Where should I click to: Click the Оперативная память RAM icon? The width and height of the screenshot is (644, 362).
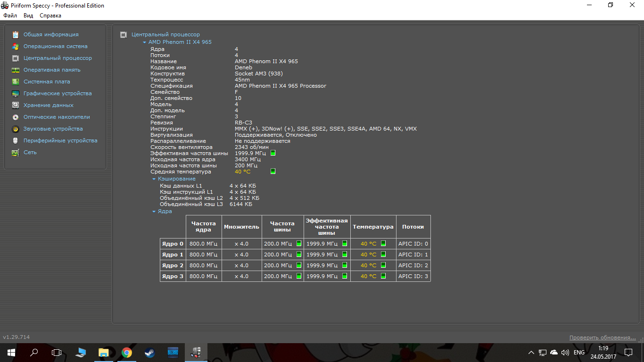point(16,70)
